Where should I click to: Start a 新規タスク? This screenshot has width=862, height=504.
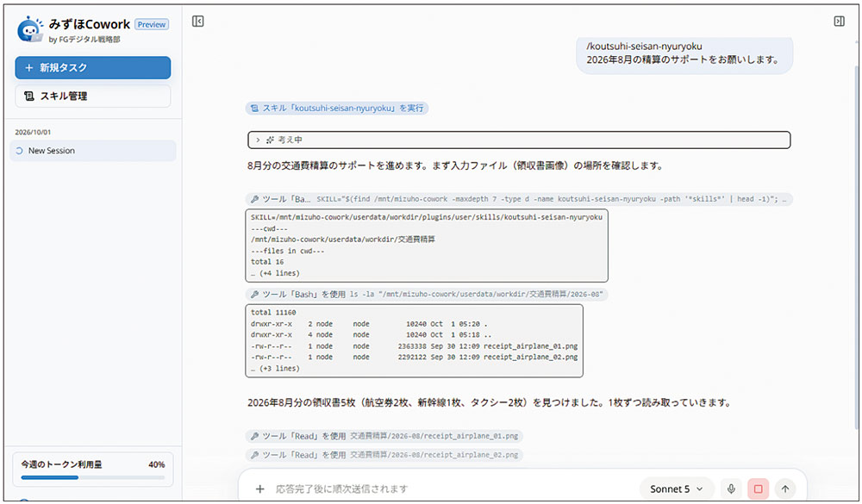tap(93, 67)
